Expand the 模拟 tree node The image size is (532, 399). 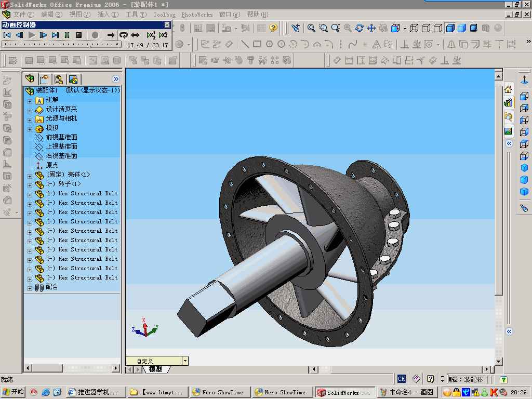coord(30,129)
